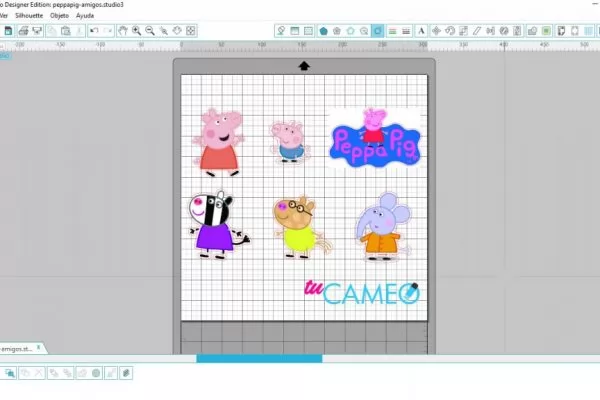Viewport: 600px width, 400px height.
Task: Open the scale panel icon
Action: [463, 31]
